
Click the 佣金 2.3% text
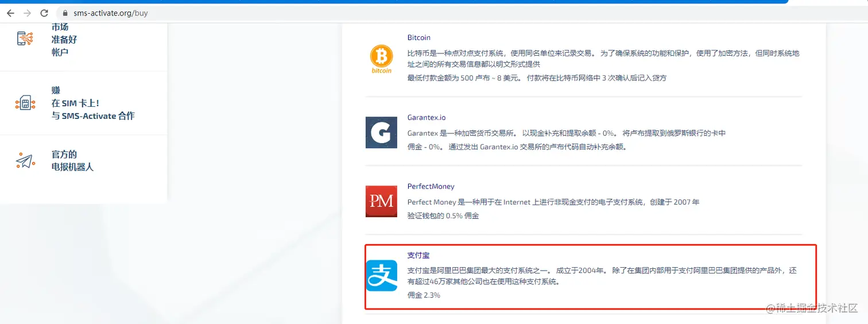click(x=424, y=295)
